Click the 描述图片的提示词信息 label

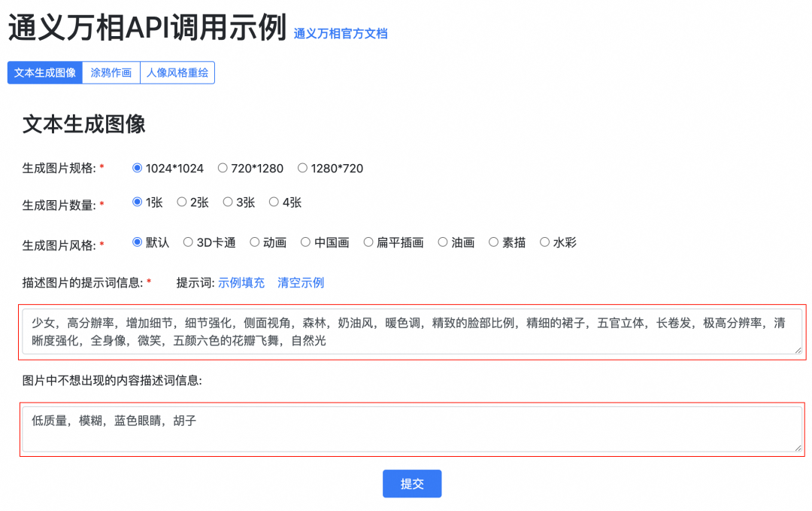[83, 283]
